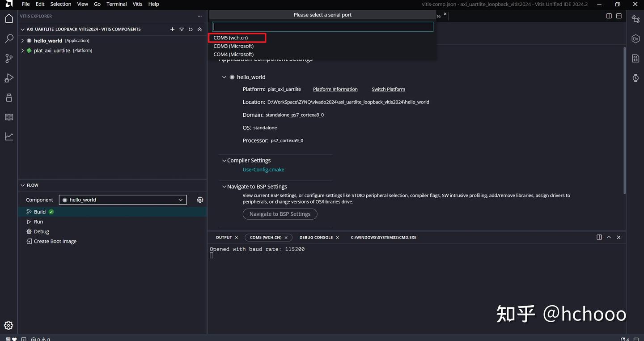Open the component settings gear in Flow

pos(200,200)
